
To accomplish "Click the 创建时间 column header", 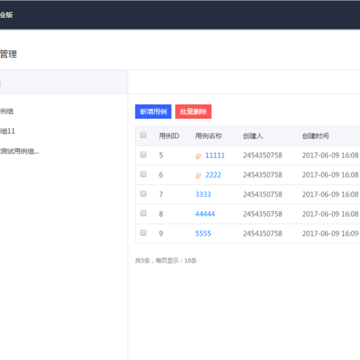I will pos(316,136).
